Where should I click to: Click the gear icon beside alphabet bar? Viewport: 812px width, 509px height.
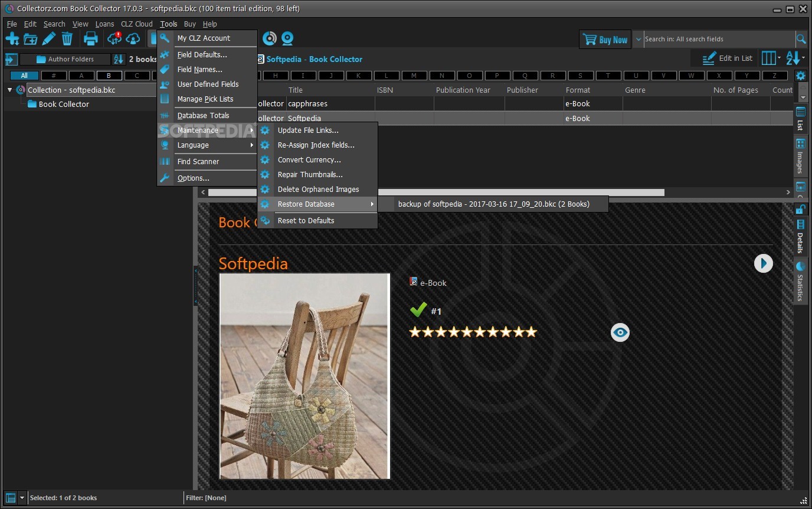tap(800, 76)
